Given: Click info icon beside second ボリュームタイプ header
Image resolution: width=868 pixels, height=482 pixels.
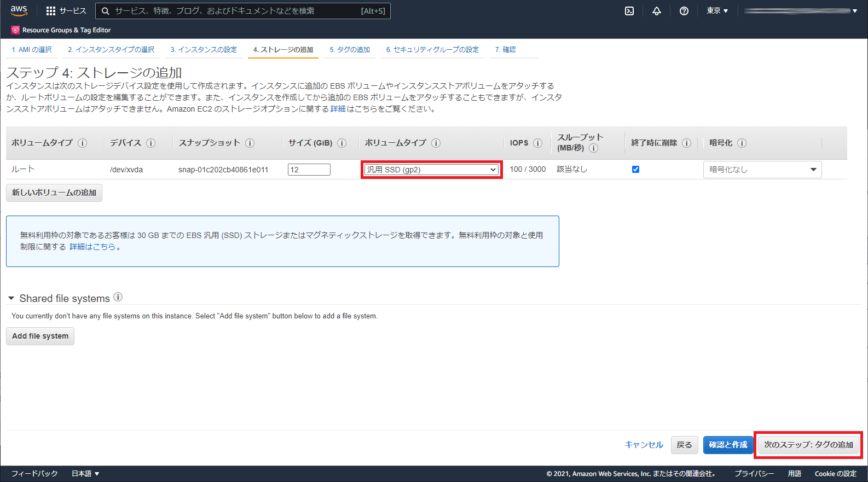Looking at the screenshot, I should click(x=436, y=143).
